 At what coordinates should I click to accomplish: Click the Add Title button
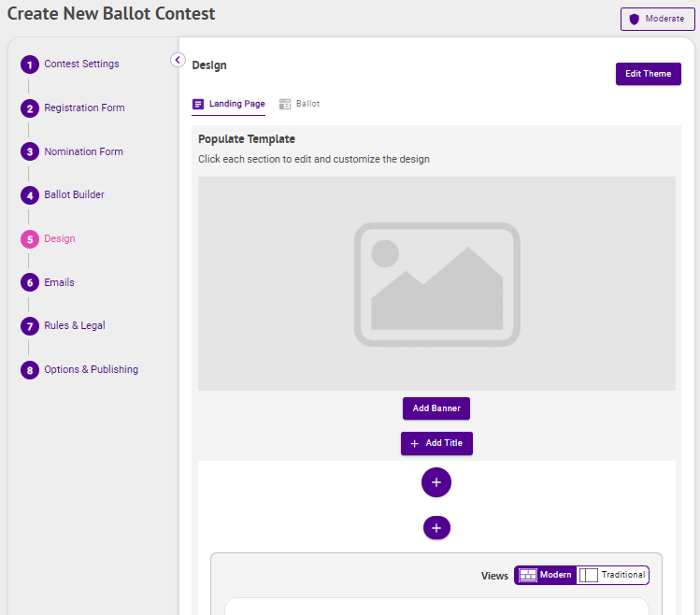(x=436, y=444)
